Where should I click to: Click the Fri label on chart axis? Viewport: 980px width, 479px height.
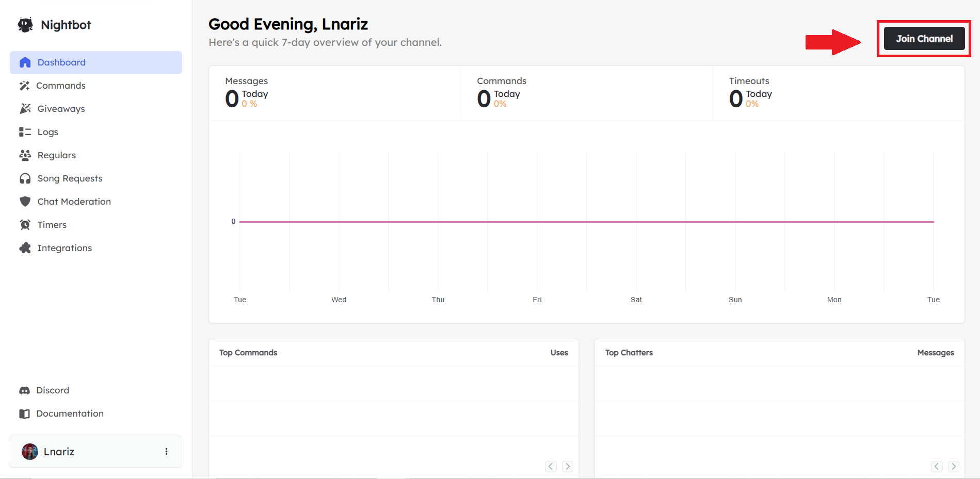[537, 300]
